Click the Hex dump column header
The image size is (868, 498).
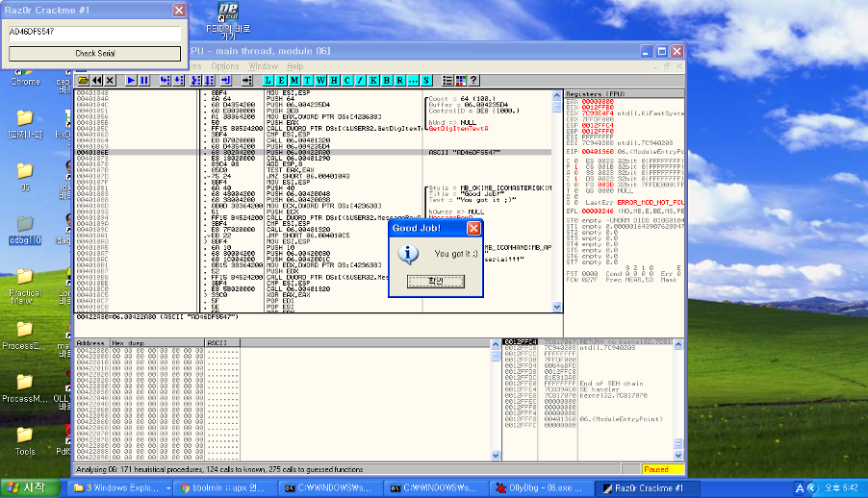tap(157, 343)
